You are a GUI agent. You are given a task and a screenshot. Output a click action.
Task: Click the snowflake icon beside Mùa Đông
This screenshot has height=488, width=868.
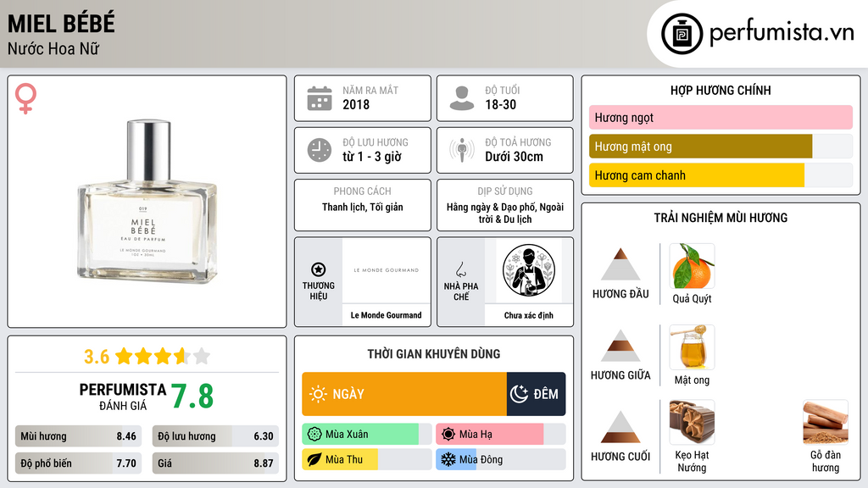(x=448, y=459)
